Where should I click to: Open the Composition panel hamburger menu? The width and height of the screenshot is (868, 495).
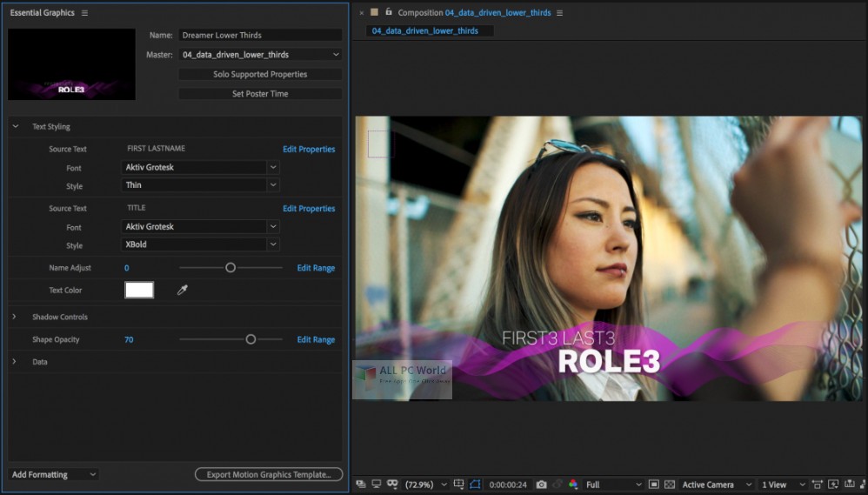(559, 13)
